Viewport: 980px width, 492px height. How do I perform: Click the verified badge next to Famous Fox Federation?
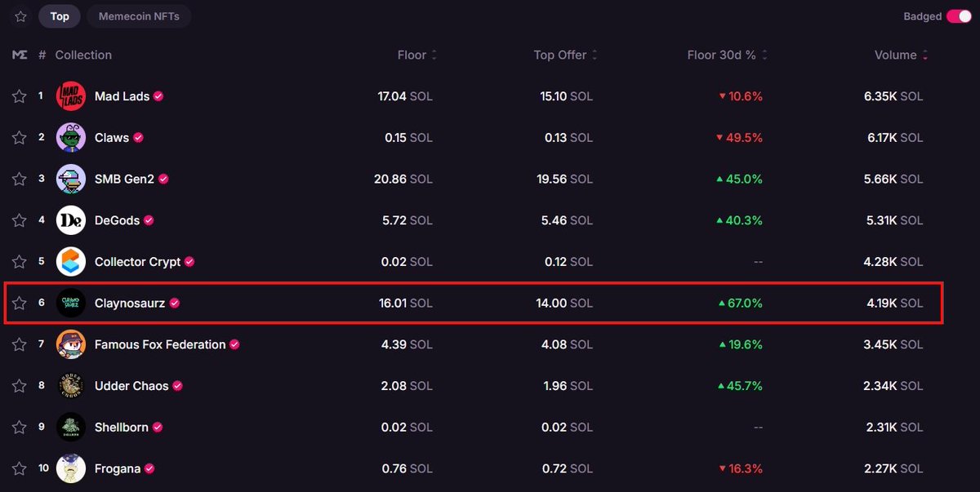pos(234,344)
